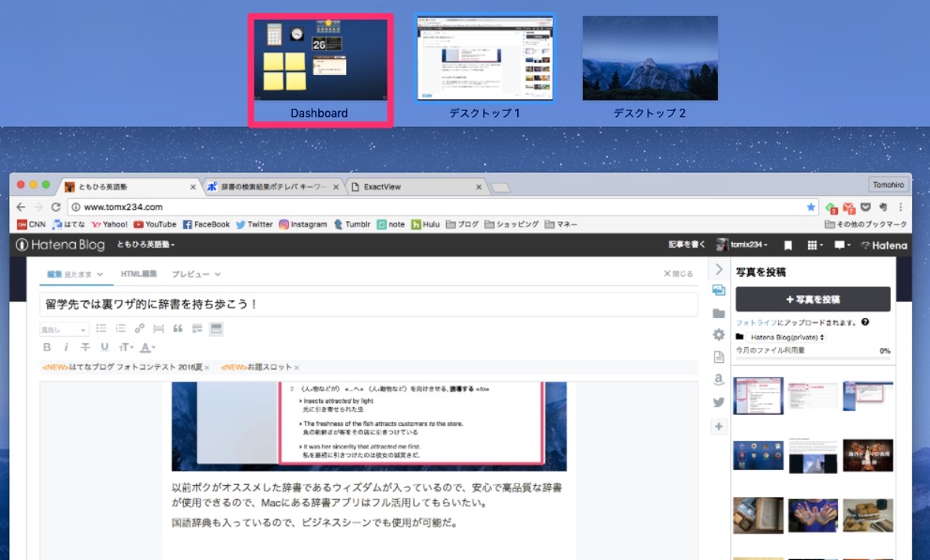The image size is (930, 560).
Task: Toggle underline formatting
Action: (104, 347)
